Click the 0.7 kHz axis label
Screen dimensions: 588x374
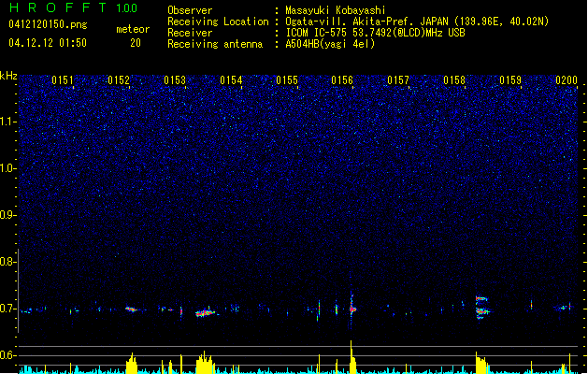pos(7,309)
